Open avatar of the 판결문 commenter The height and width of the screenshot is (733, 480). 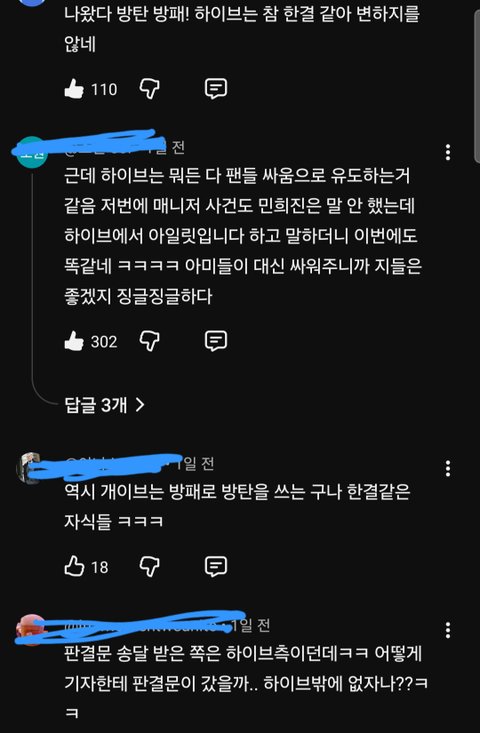click(31, 630)
